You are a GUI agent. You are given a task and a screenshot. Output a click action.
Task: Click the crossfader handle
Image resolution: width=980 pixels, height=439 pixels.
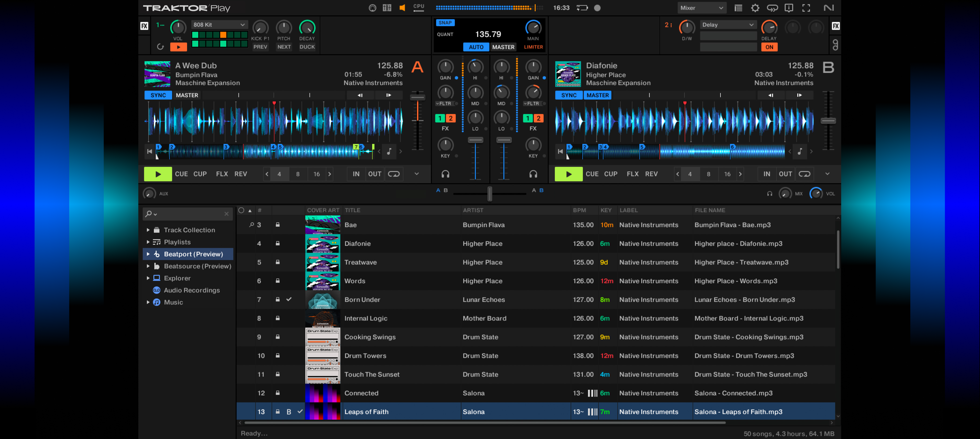(490, 194)
